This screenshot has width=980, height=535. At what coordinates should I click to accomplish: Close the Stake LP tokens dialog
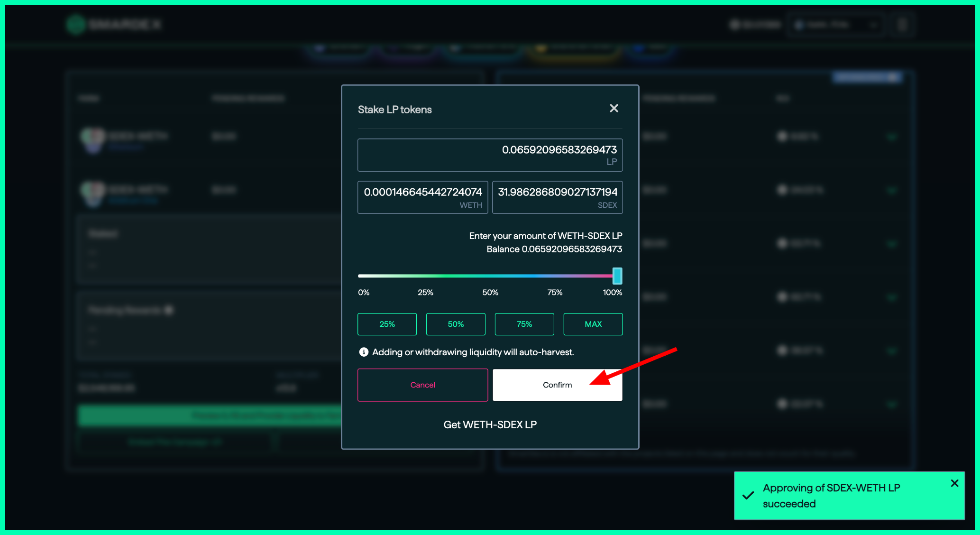tap(614, 109)
